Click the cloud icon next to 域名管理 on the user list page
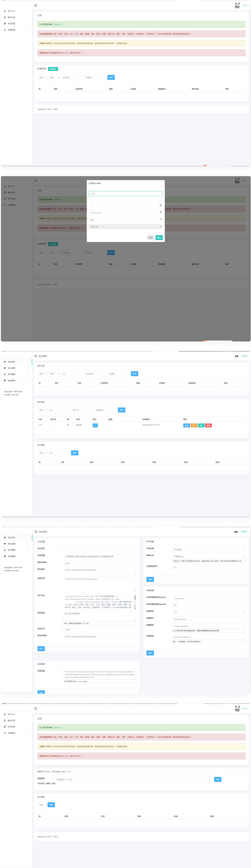 coord(5,380)
